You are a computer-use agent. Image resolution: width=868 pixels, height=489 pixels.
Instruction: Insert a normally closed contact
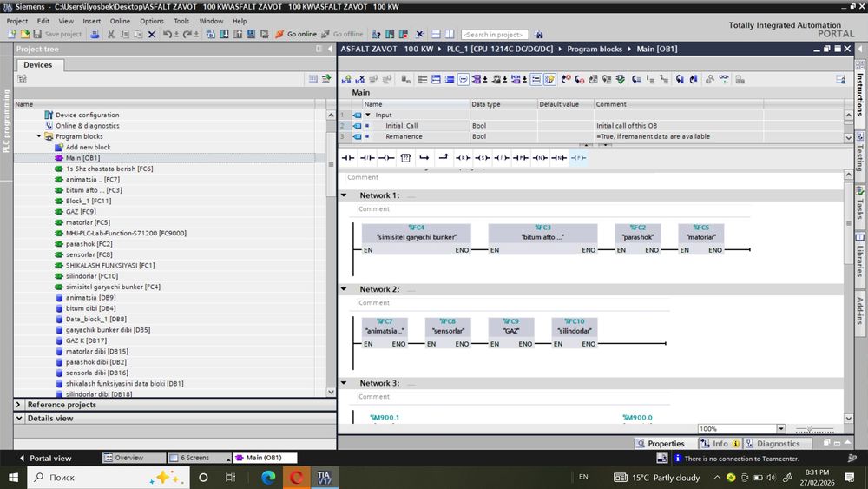[367, 158]
